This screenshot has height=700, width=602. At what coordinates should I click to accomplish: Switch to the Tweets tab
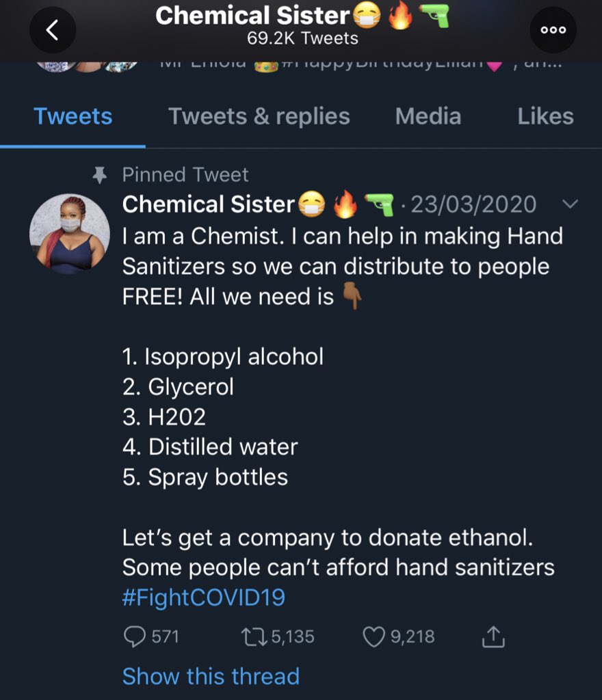(x=73, y=116)
